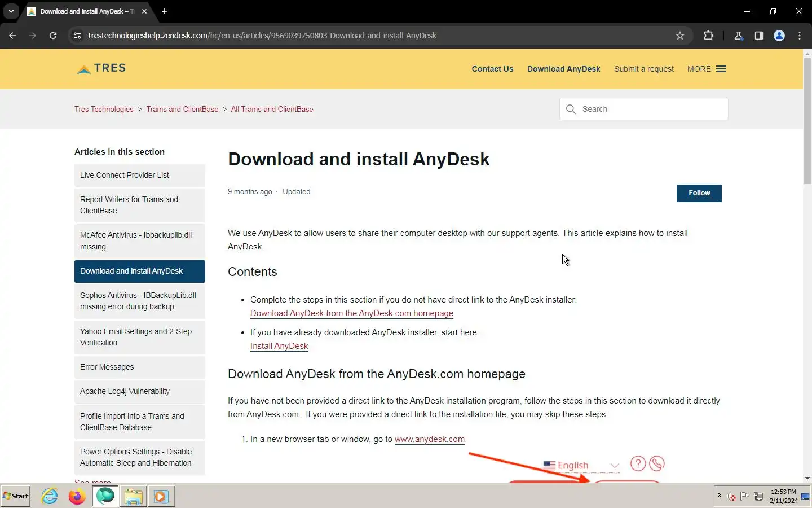Open Power Options Settings article
This screenshot has width=812, height=508.
coord(140,458)
